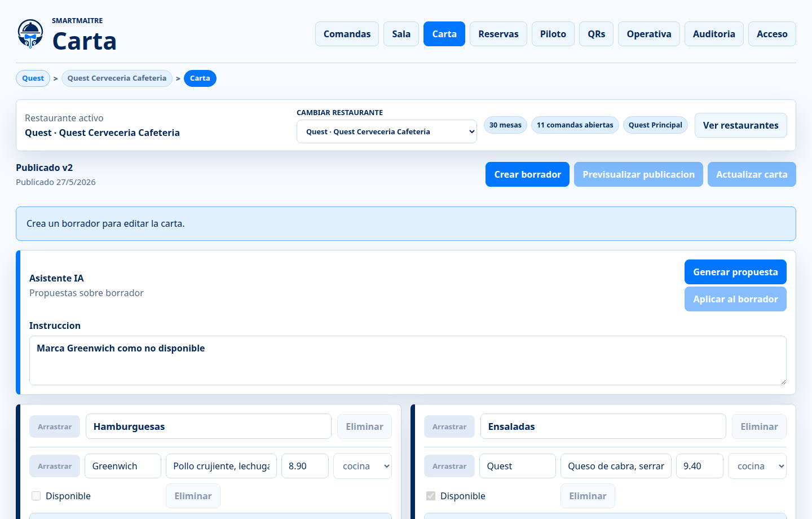Open Ver restaurantes

pos(740,125)
